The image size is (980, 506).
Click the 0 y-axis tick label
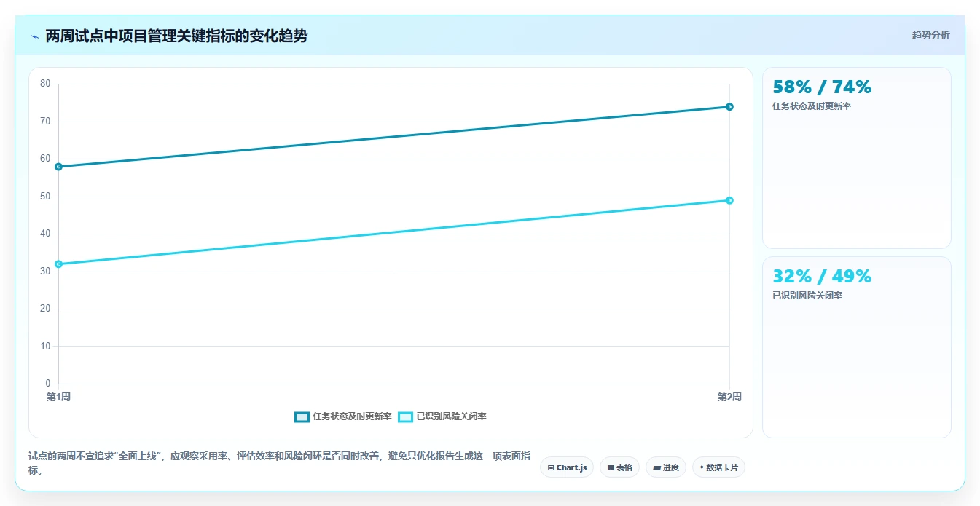tap(48, 384)
